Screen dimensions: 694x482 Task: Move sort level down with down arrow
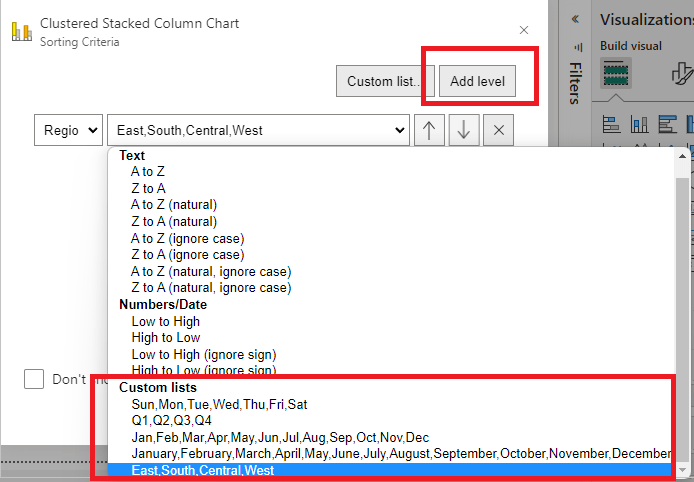464,130
